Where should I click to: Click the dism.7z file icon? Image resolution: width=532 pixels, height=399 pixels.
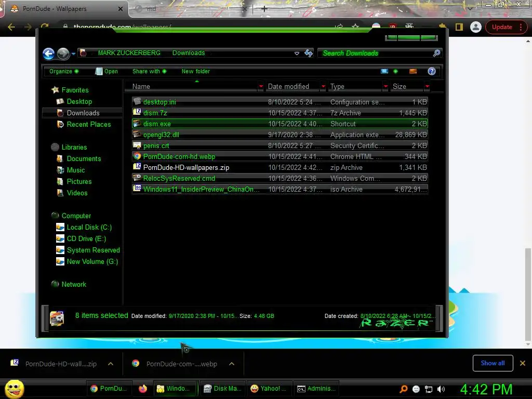click(x=137, y=112)
